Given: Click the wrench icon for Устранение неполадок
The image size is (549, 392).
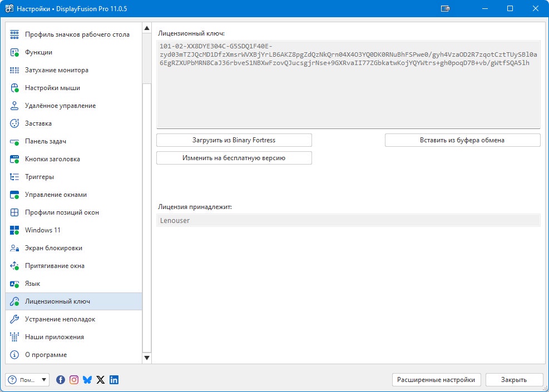Looking at the screenshot, I should click(14, 319).
